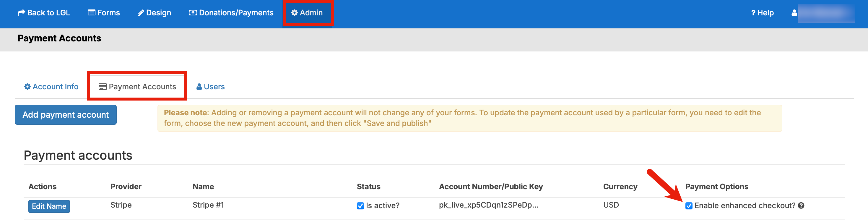Open enhanced checkout help question icon
This screenshot has height=220, width=868.
coord(801,206)
